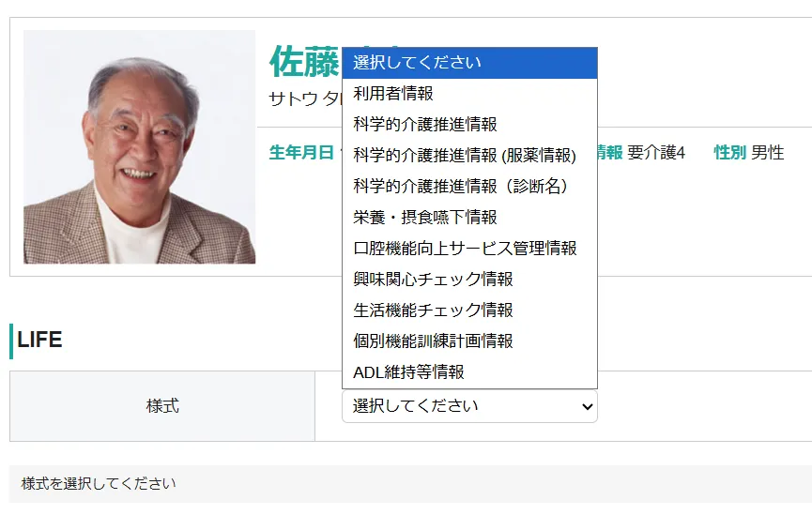Choose 利用者情報 from the dropdown list
The image size is (812, 515).
point(469,94)
